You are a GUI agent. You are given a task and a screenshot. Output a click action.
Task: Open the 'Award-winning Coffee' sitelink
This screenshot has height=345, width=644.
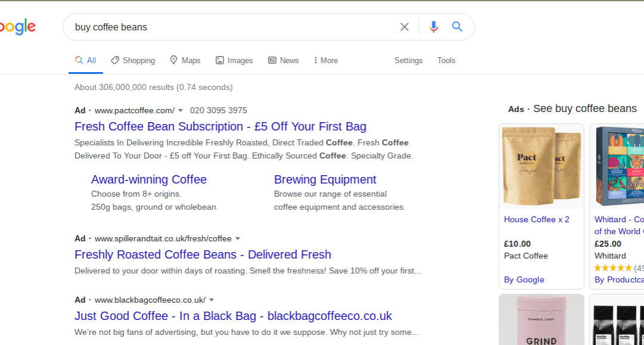[148, 179]
